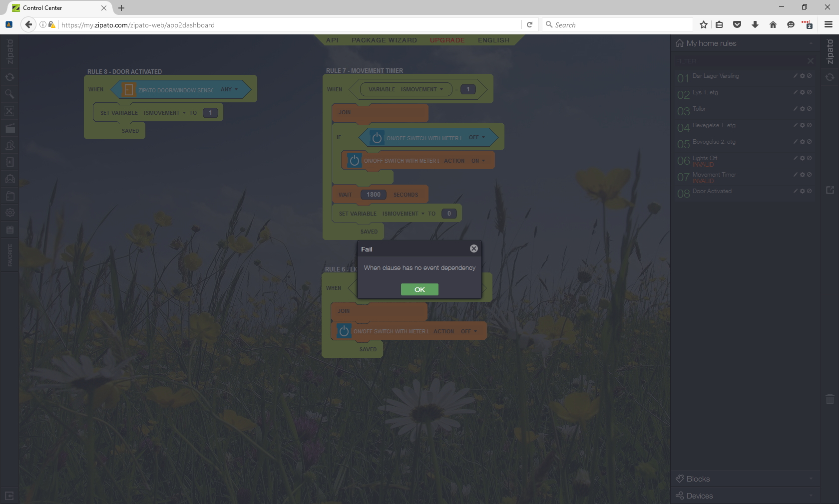Open the PACKAGE WIZARD menu item
This screenshot has height=504, width=839.
(x=384, y=40)
